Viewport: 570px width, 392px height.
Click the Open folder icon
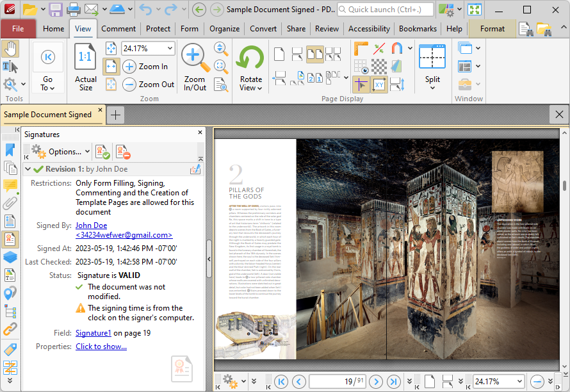pos(30,10)
